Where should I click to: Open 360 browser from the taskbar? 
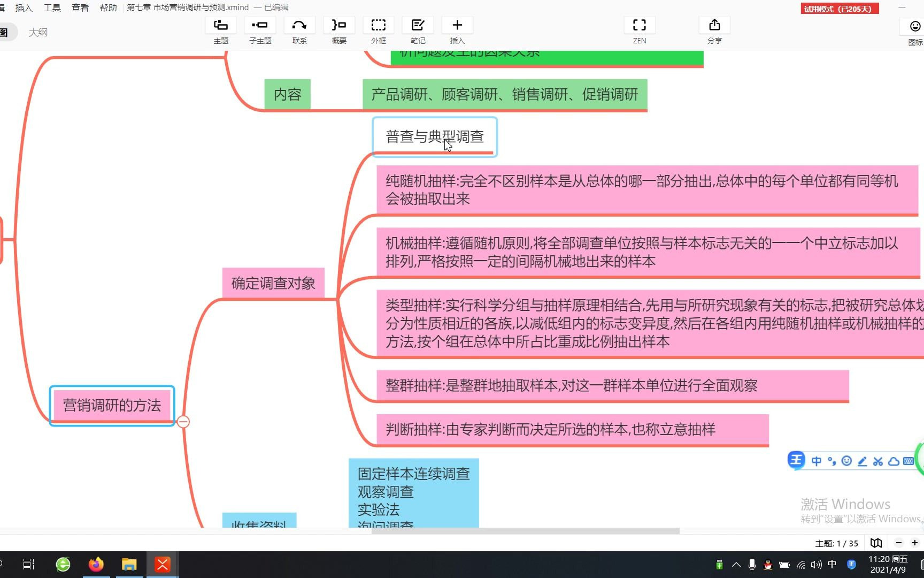[63, 564]
